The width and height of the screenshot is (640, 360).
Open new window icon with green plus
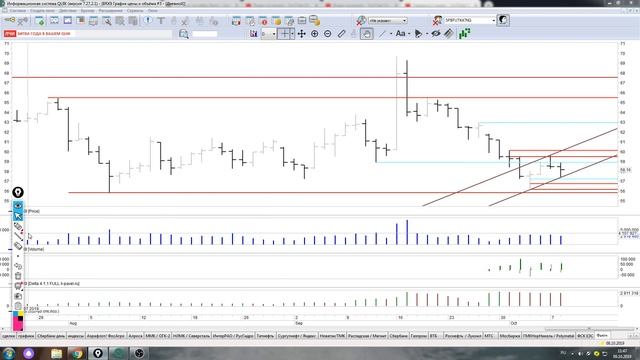[x=40, y=20]
